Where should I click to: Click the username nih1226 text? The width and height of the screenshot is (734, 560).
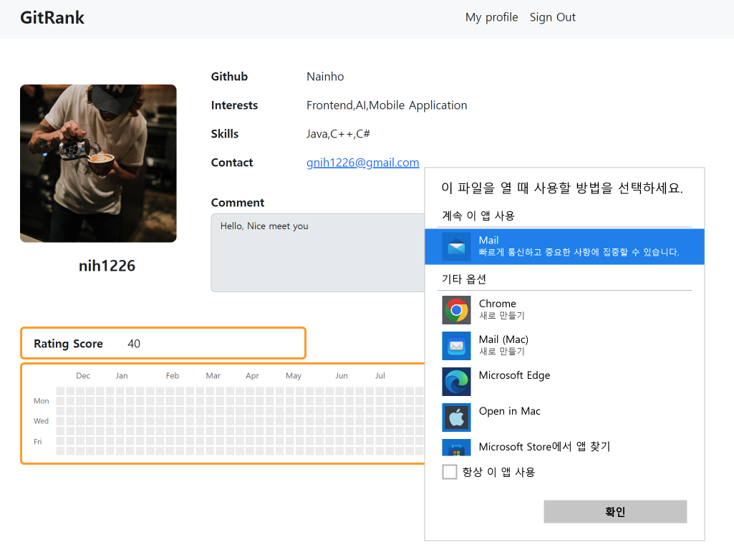coord(107,266)
